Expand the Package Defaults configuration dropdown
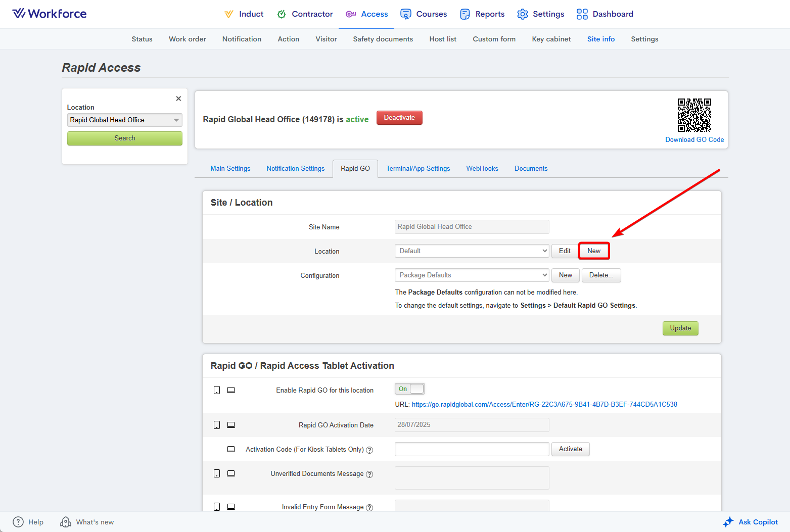The width and height of the screenshot is (790, 532). tap(471, 275)
